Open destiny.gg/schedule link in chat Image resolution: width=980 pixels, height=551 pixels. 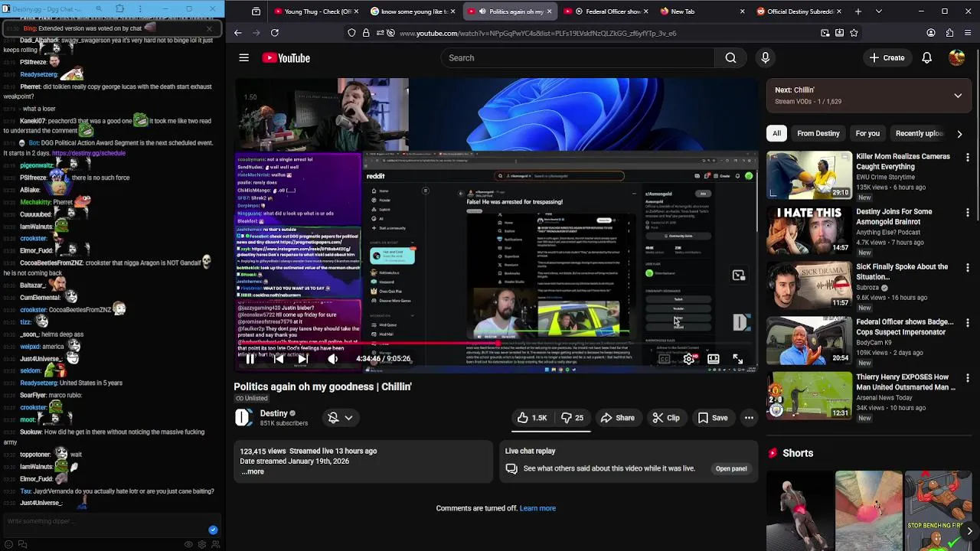click(x=89, y=153)
